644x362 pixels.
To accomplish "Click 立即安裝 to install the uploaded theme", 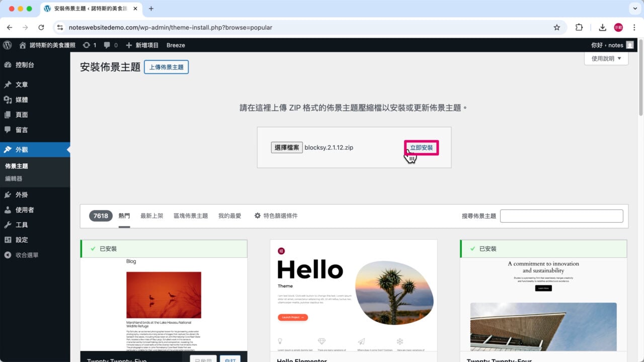I will coord(422,147).
